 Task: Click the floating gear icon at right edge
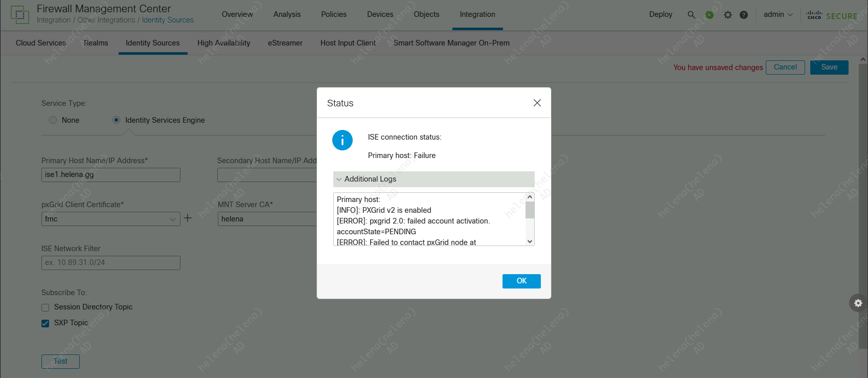[858, 303]
